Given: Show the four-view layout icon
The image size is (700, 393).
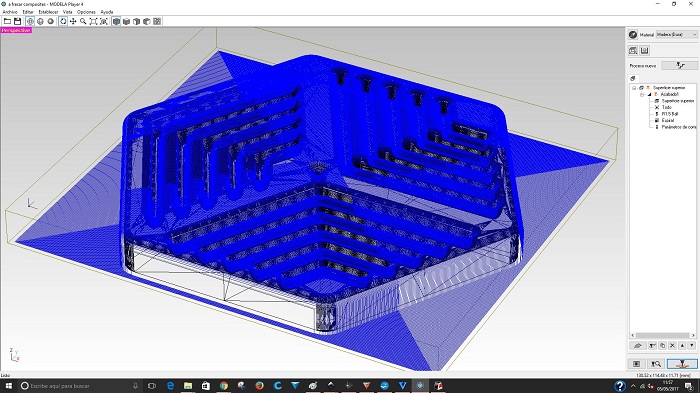Looking at the screenshot, I should [x=157, y=21].
